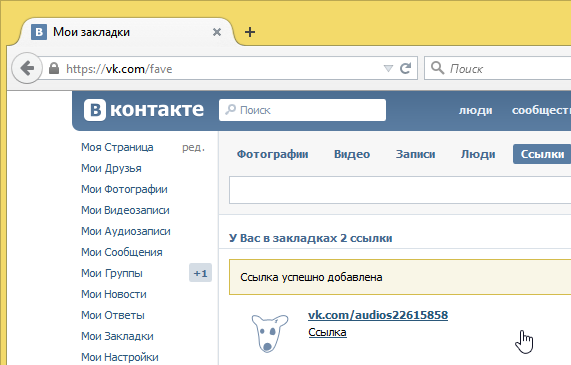Open the Записи tab
The height and width of the screenshot is (365, 571).
pos(416,154)
